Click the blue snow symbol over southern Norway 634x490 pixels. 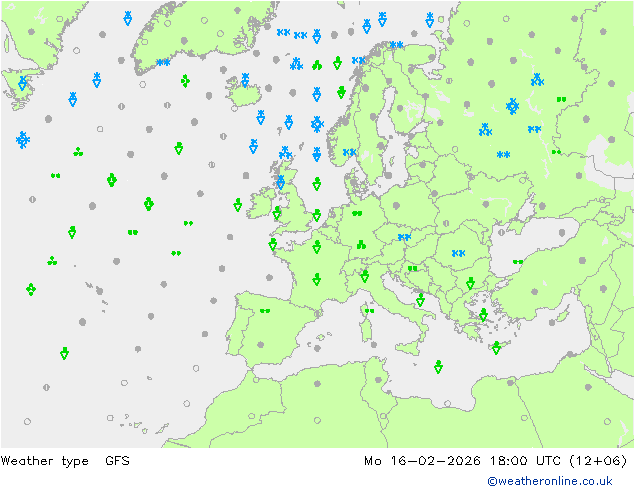click(349, 152)
